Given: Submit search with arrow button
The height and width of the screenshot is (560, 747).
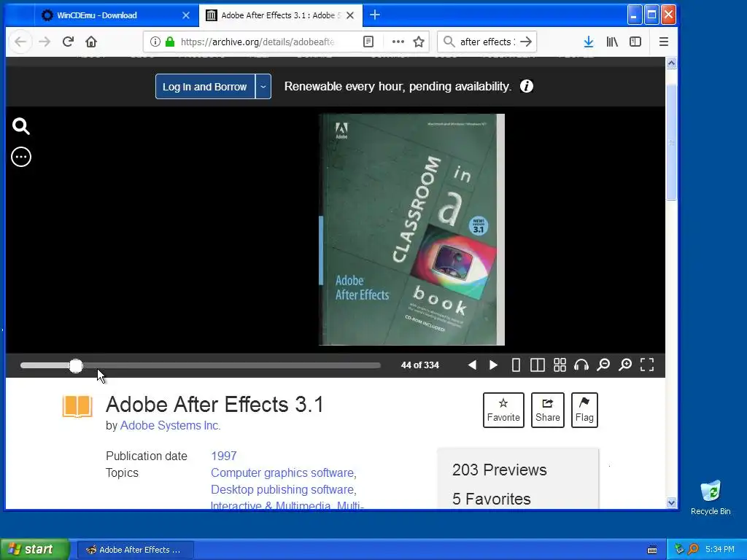Looking at the screenshot, I should (526, 42).
